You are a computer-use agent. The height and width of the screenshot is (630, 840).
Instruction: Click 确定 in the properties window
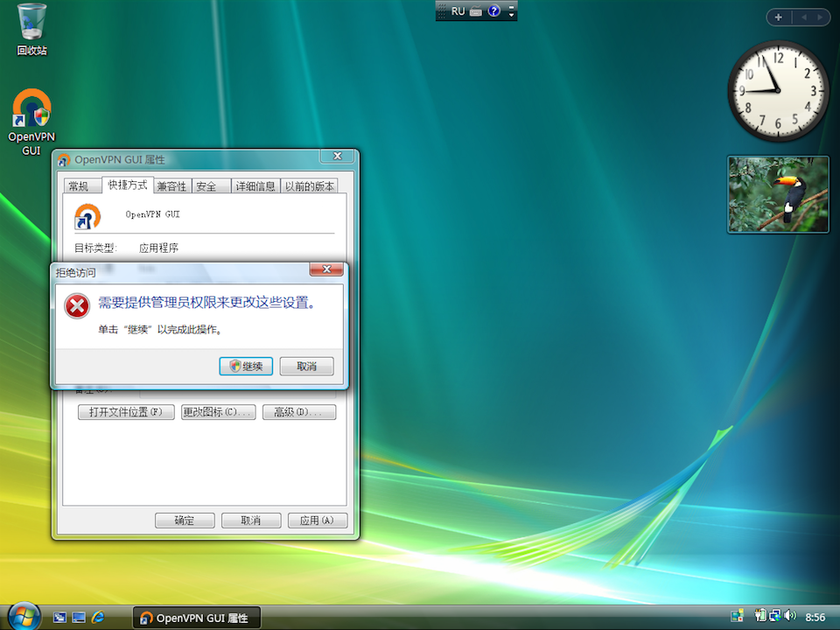click(185, 520)
